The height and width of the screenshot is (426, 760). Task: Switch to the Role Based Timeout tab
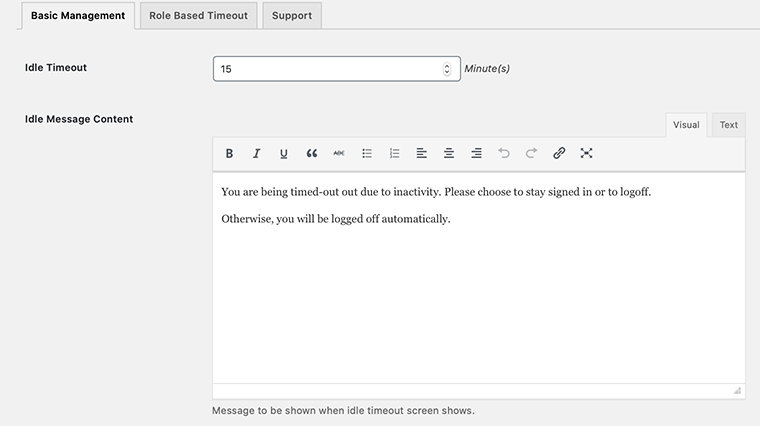click(x=199, y=16)
